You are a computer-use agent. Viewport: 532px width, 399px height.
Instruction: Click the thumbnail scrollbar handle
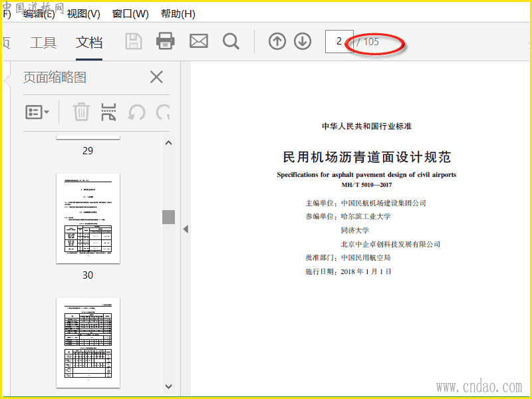[169, 217]
